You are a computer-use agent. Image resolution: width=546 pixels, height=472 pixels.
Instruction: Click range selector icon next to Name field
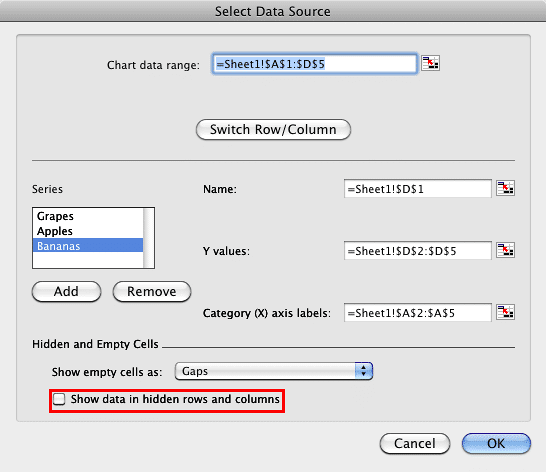coord(505,188)
